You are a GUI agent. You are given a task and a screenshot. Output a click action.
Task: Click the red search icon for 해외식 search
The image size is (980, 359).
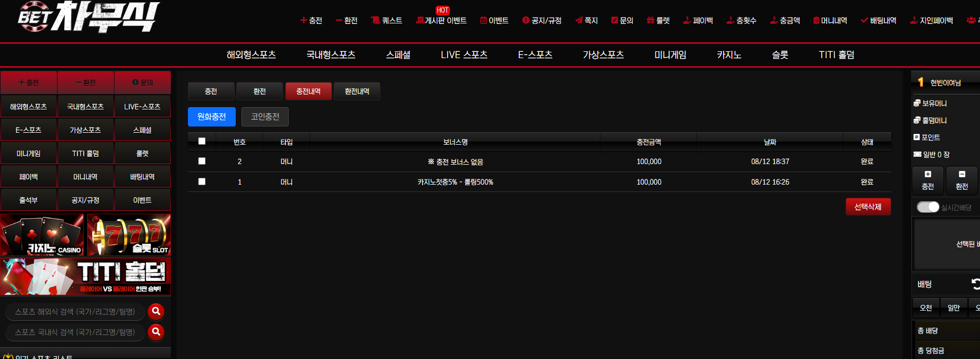click(x=156, y=311)
